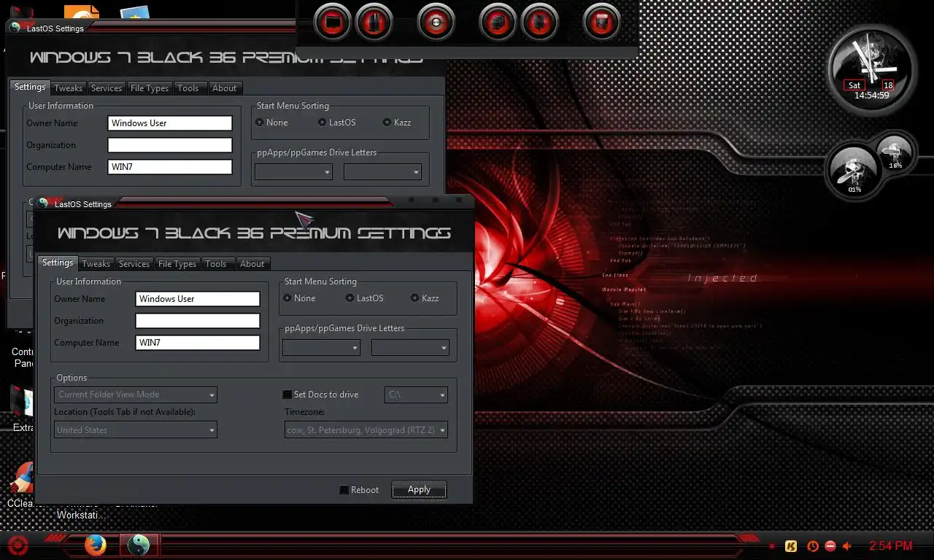
Task: Tick the Reboot checkbox
Action: 344,490
